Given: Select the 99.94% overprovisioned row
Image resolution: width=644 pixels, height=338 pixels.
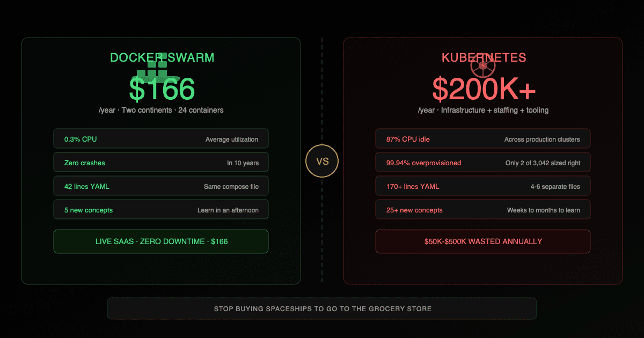Looking at the screenshot, I should [x=483, y=163].
